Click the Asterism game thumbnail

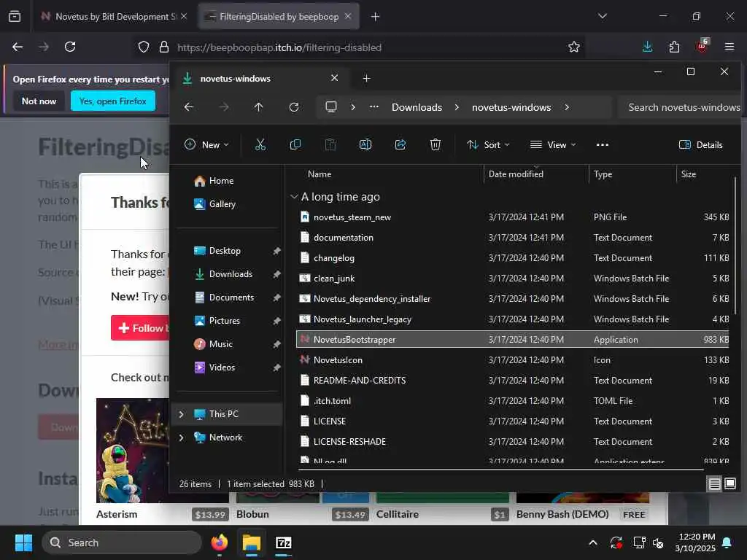click(133, 451)
